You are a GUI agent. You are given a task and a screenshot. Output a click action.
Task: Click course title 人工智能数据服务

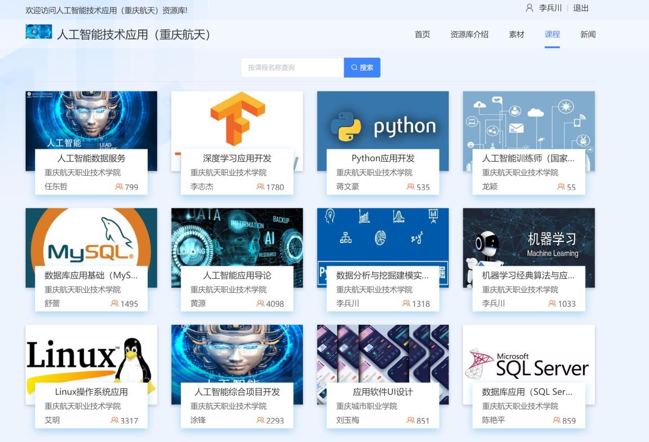91,158
